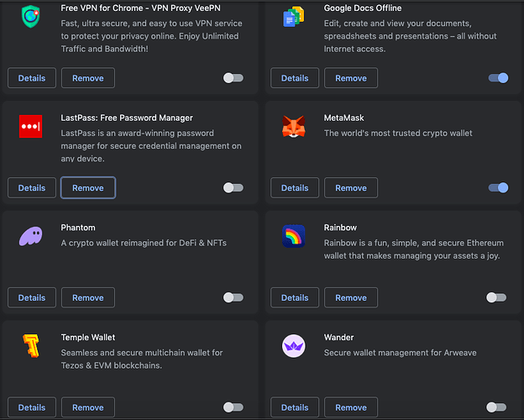Image resolution: width=524 pixels, height=420 pixels.
Task: Toggle on the Wander extension
Action: coord(496,407)
